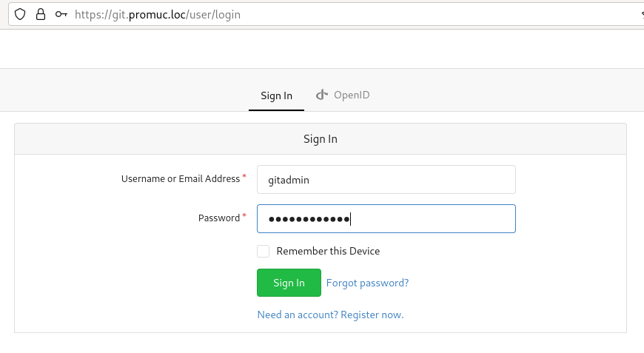Focus the username field containing gitadmin
Screen dimensions: 644x353
(x=386, y=179)
